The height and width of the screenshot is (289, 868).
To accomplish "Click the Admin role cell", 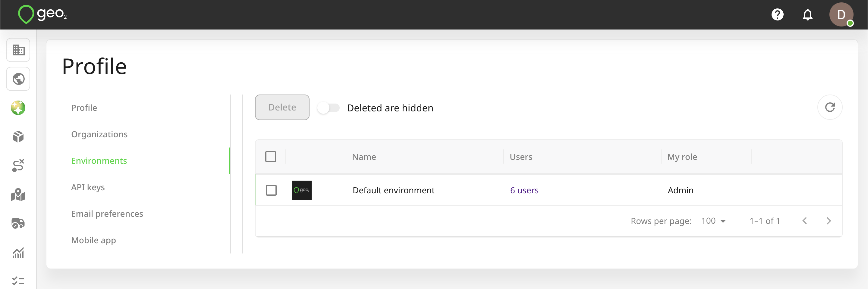I will (x=680, y=191).
